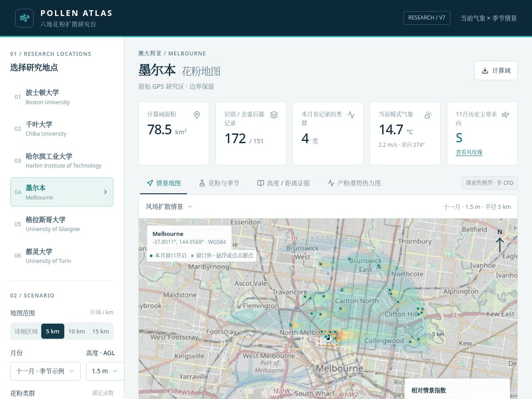The image size is (532, 399).
Task: Click the 14.7 °C temperature value
Action: pos(396,130)
